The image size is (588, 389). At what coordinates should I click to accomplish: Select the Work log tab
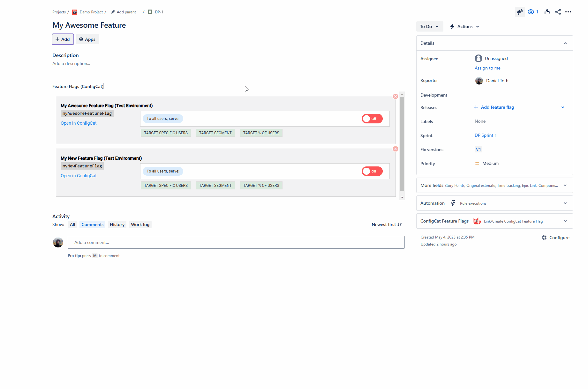(x=140, y=224)
